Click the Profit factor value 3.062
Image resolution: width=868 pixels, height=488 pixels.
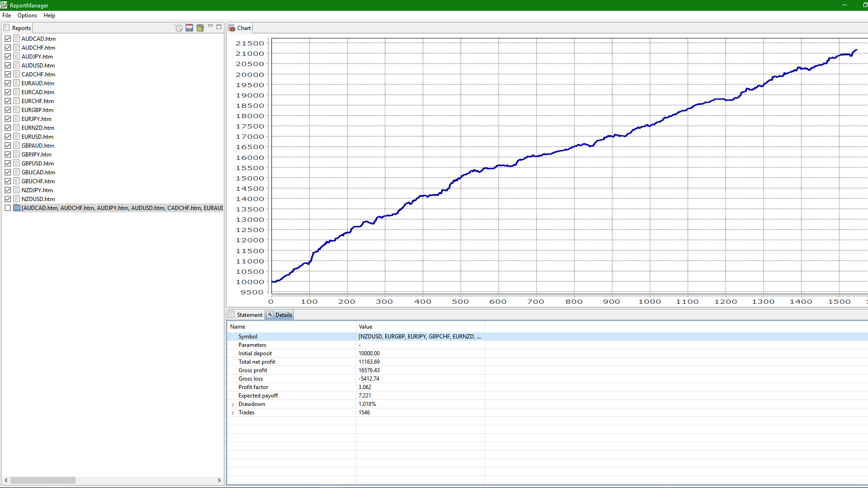click(x=365, y=387)
